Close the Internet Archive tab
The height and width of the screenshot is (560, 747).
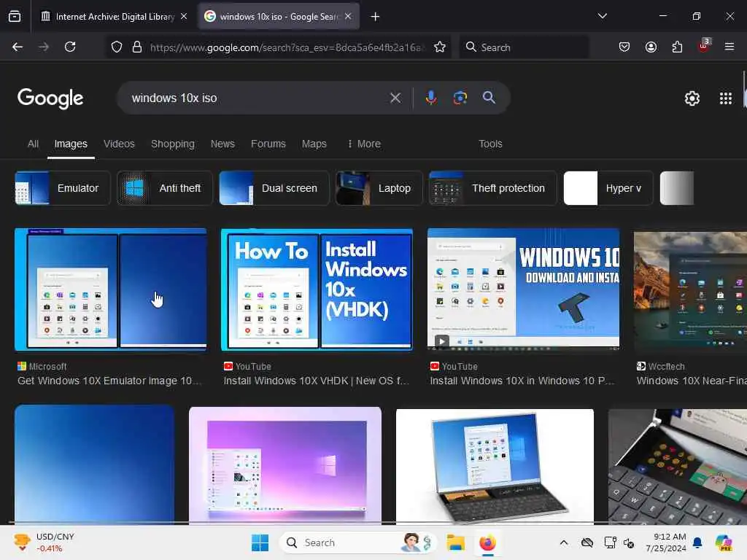point(184,17)
